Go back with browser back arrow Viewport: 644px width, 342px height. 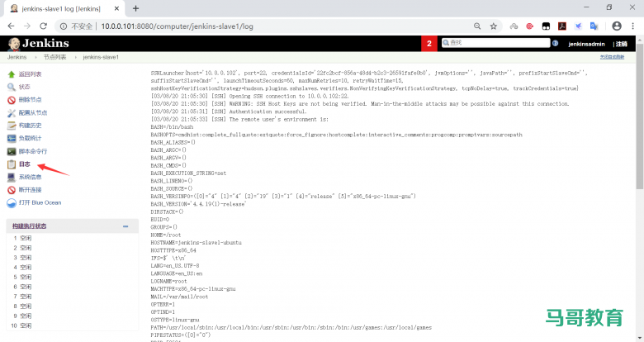tap(11, 26)
